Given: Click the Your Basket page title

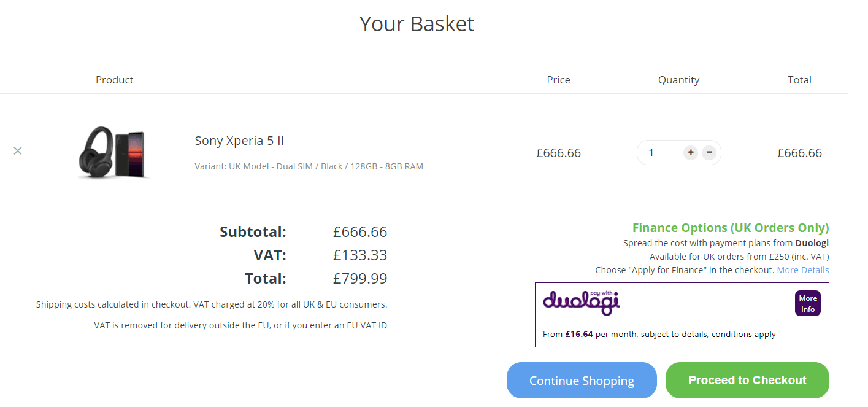Looking at the screenshot, I should (x=417, y=24).
